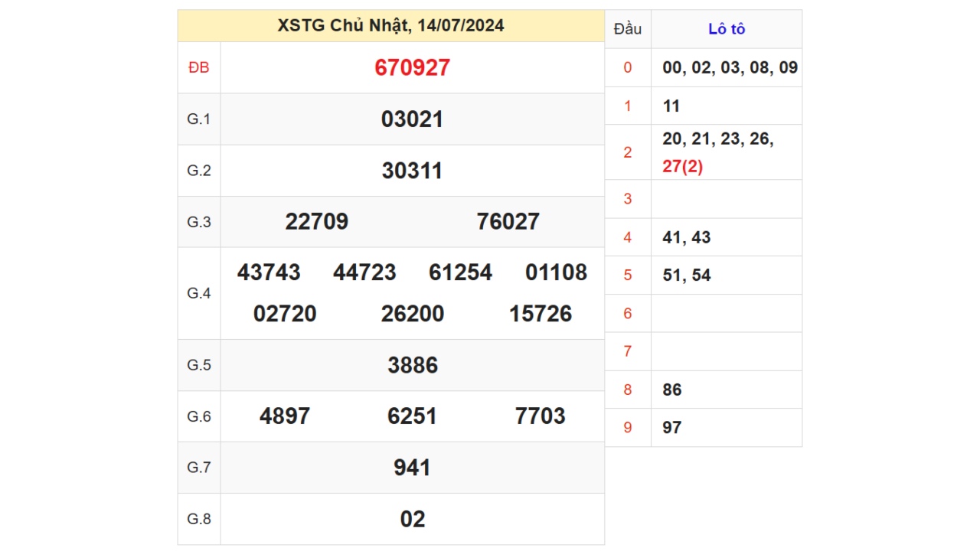Select G.4 result 01108

[x=557, y=272]
